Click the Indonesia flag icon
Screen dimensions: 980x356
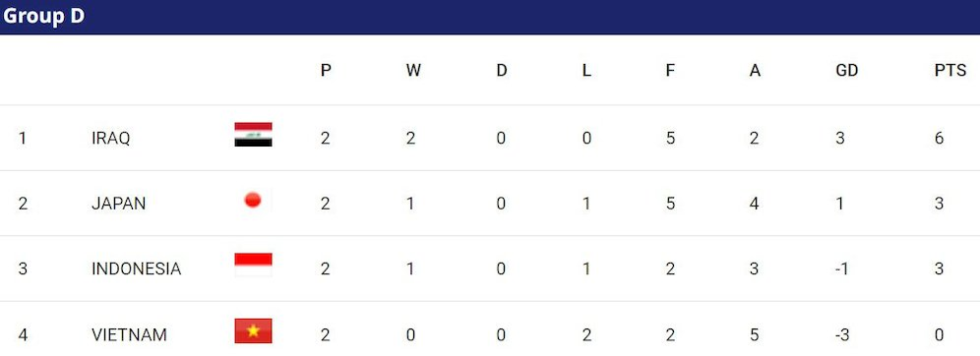(253, 265)
